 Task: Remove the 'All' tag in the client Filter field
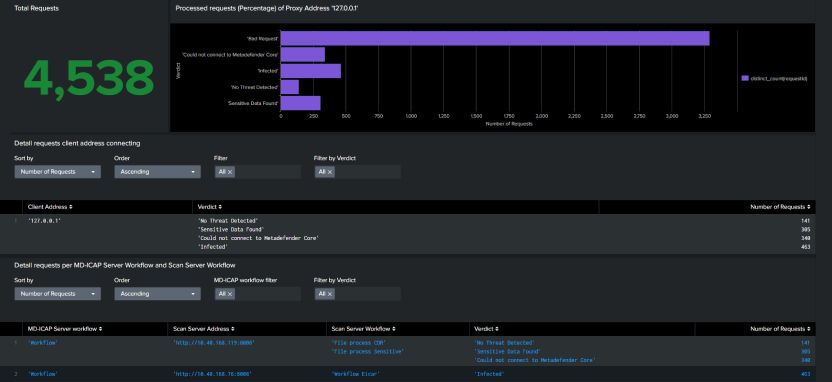coord(230,172)
